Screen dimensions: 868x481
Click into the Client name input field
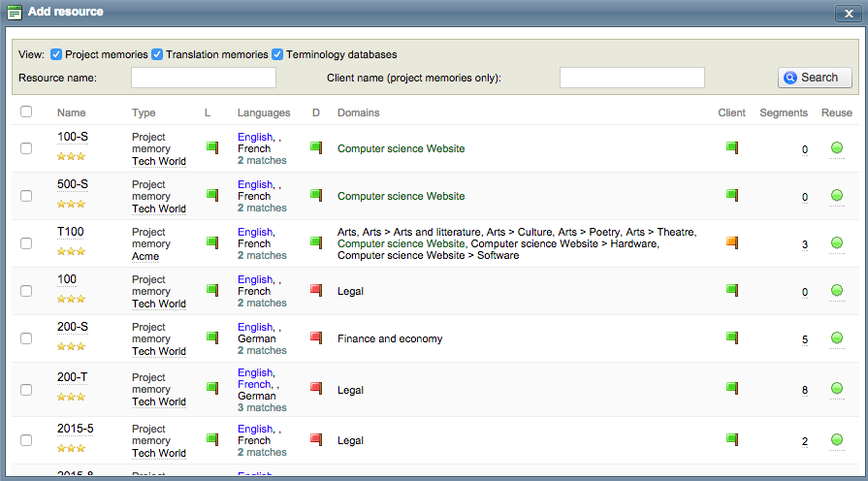(x=631, y=78)
